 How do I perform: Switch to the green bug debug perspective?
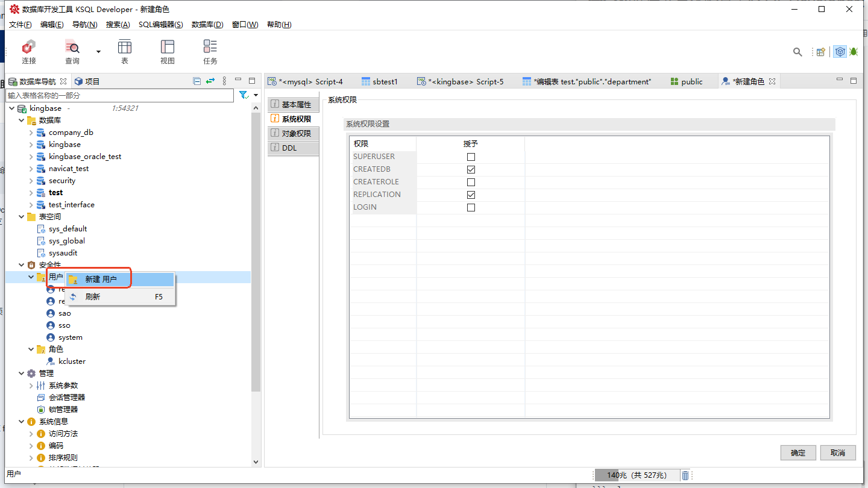pos(854,52)
